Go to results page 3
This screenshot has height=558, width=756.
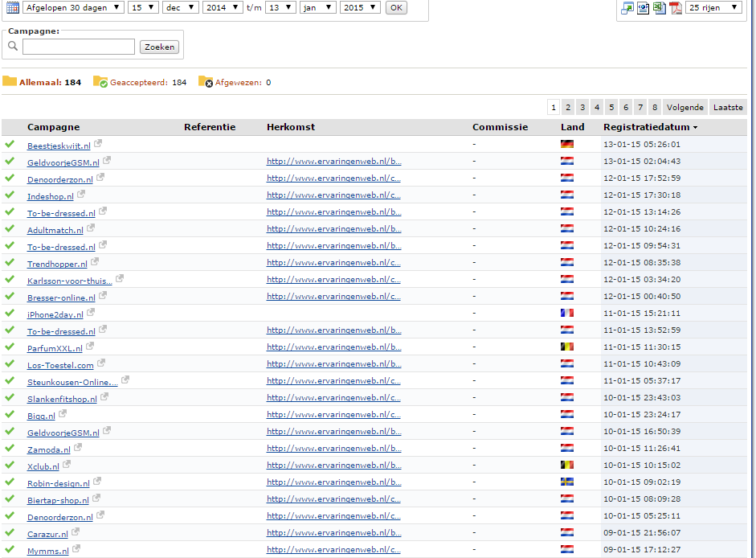(582, 107)
